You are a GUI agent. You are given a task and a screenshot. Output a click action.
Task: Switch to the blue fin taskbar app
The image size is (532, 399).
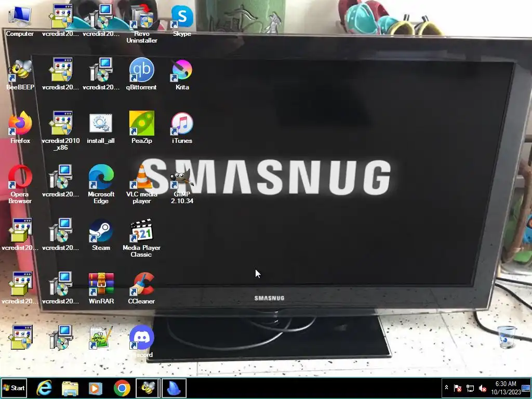(174, 388)
